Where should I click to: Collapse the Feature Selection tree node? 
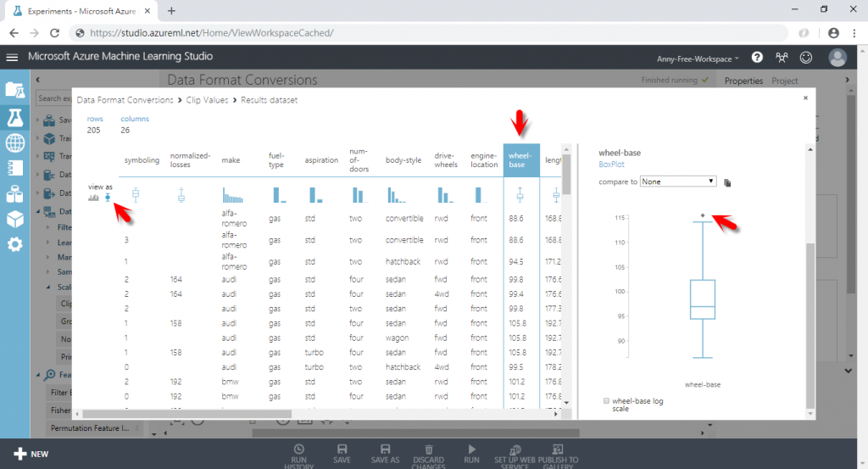coord(38,375)
